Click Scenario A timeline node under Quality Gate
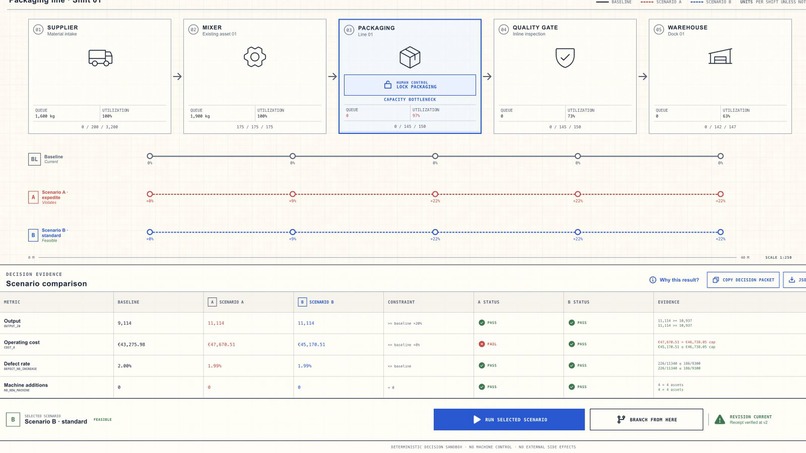Screen dimensions: 806x453 578,194
